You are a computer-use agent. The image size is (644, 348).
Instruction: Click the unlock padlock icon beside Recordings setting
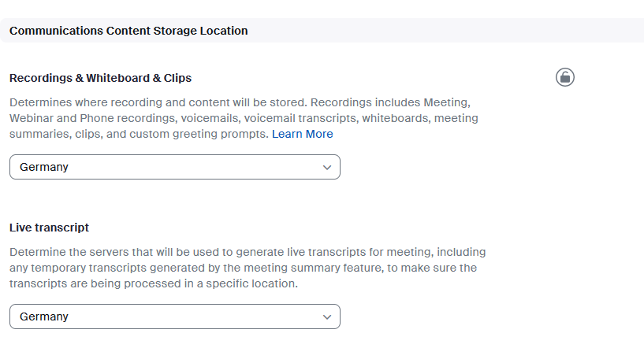point(565,77)
